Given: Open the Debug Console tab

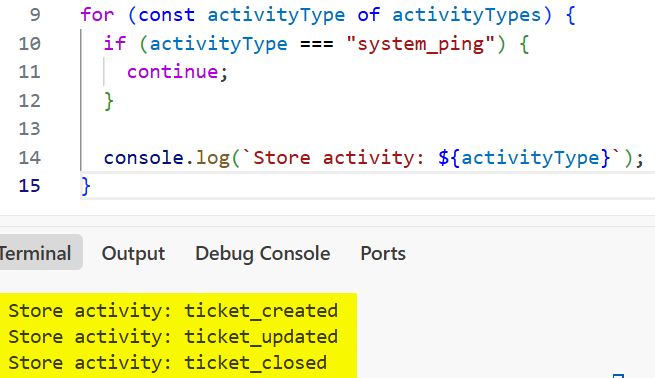Looking at the screenshot, I should [263, 253].
